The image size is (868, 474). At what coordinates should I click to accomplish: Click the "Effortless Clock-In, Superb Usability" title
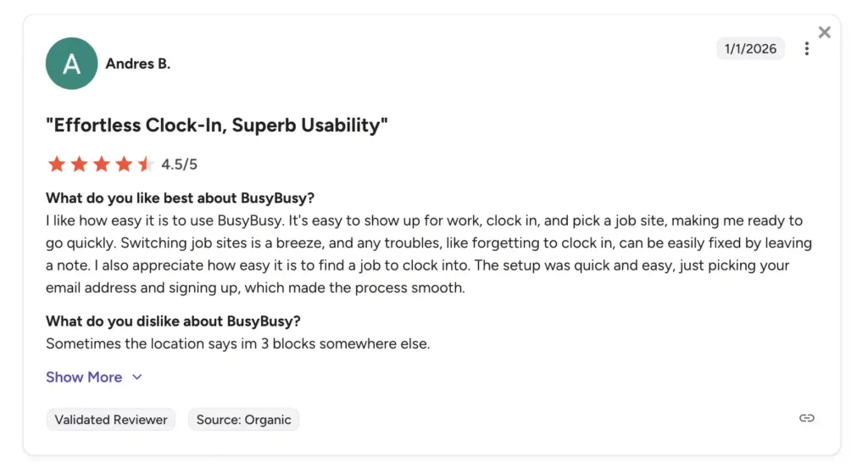click(216, 125)
